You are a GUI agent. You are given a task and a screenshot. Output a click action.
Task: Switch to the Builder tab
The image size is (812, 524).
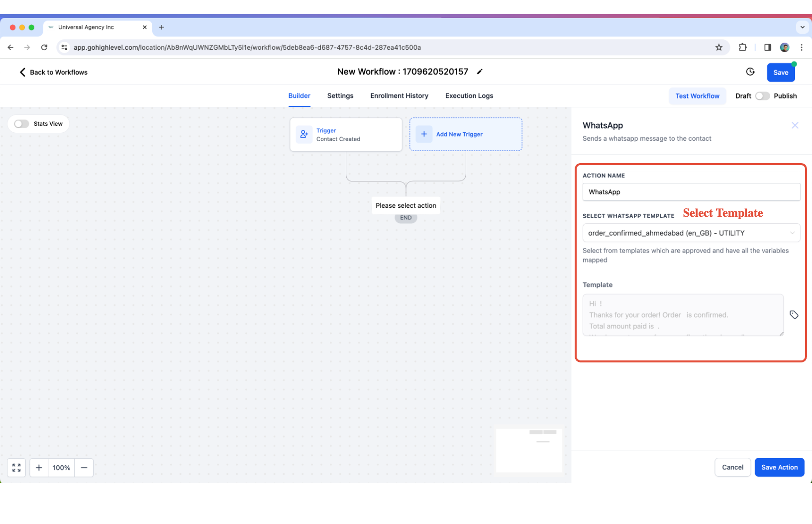[299, 96]
